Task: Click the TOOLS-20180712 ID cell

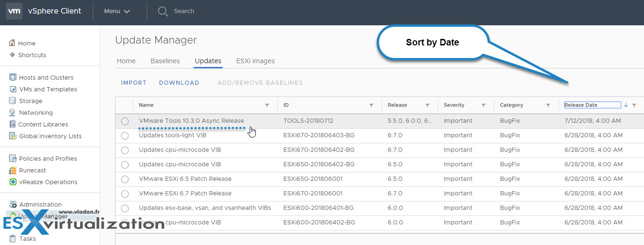Action: click(x=308, y=121)
